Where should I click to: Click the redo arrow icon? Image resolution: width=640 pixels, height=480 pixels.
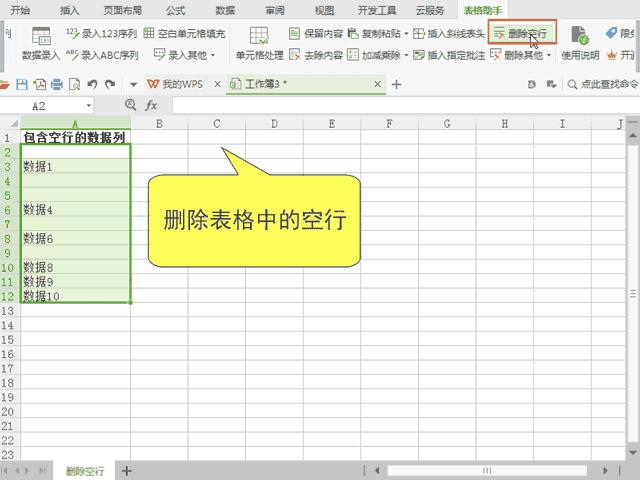(110, 84)
